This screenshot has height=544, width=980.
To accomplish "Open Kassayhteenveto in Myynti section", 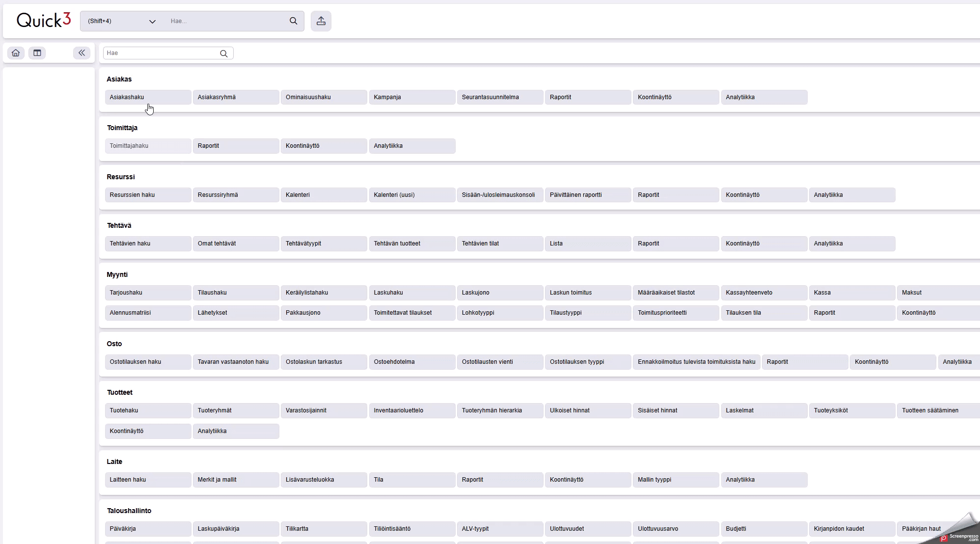I will 763,293.
